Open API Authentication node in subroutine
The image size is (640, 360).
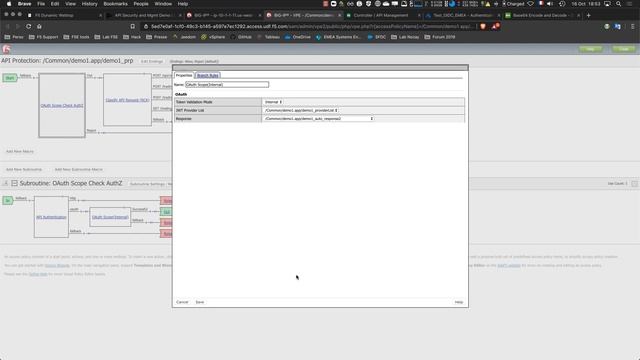[51, 217]
